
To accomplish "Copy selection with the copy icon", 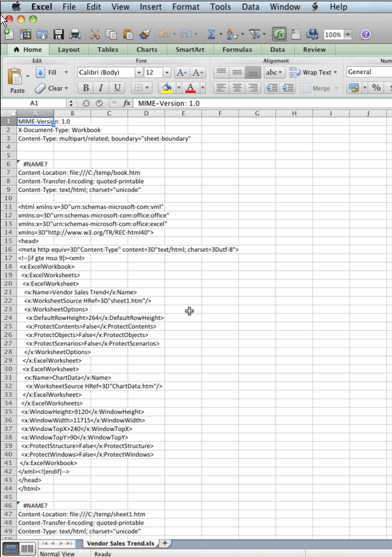I will (x=111, y=34).
